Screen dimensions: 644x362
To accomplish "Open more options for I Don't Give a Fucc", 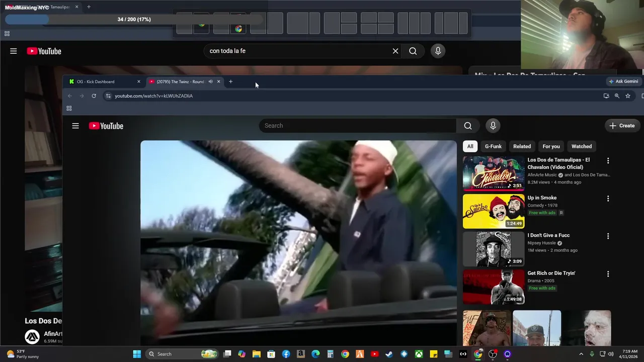I will [x=608, y=236].
